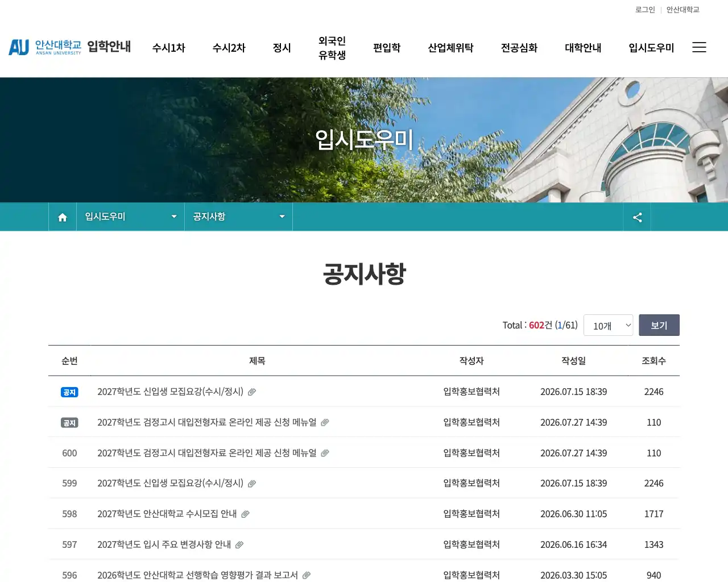
Task: Click date 2026.06.30 11:05
Action: [x=573, y=514]
